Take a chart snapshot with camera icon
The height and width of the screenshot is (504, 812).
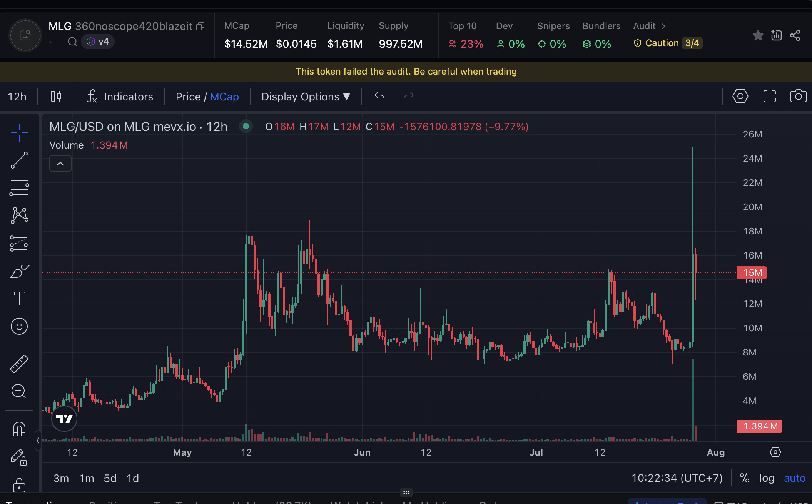pos(798,96)
